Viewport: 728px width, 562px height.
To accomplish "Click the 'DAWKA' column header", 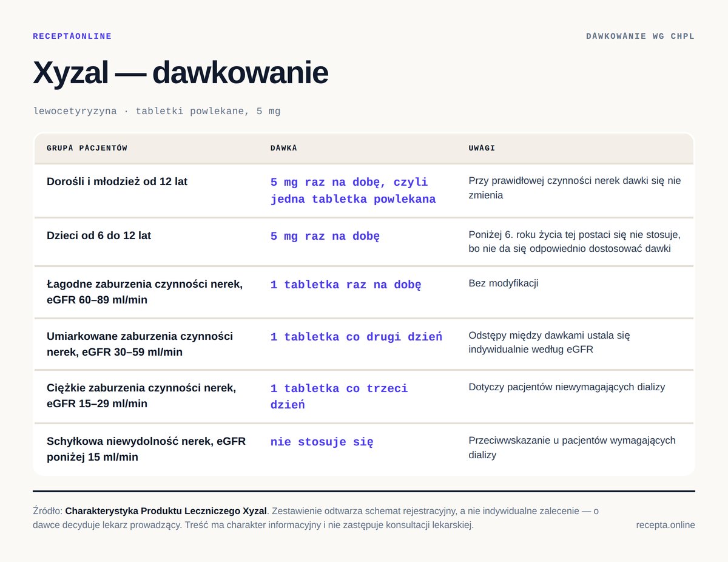I will pos(284,148).
